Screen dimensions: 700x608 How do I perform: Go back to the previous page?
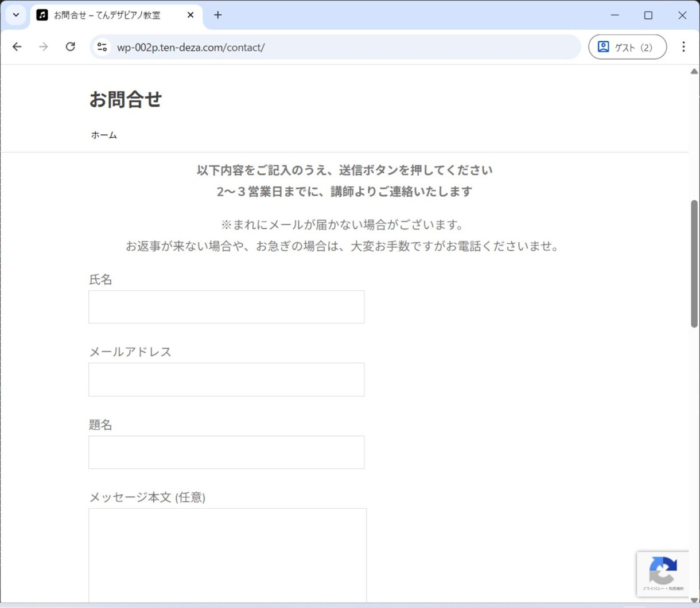pos(17,47)
